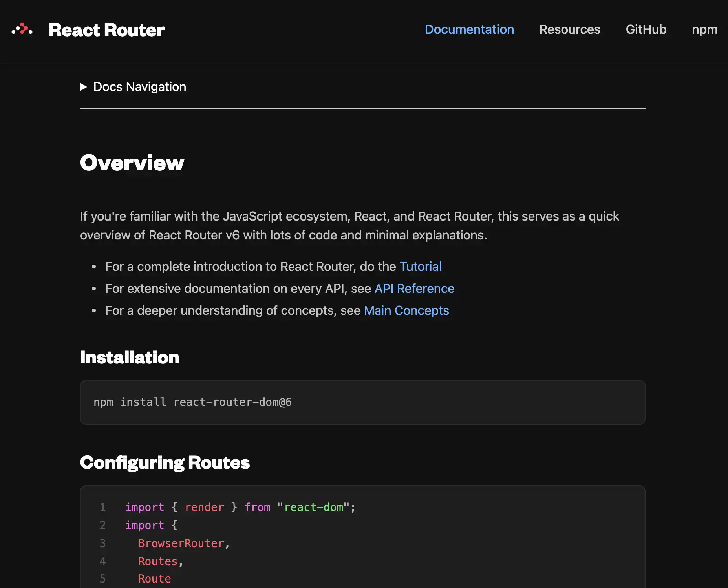Screen dimensions: 728x588
Task: Click the npm install react-router-dom@6 command
Action: (x=192, y=402)
